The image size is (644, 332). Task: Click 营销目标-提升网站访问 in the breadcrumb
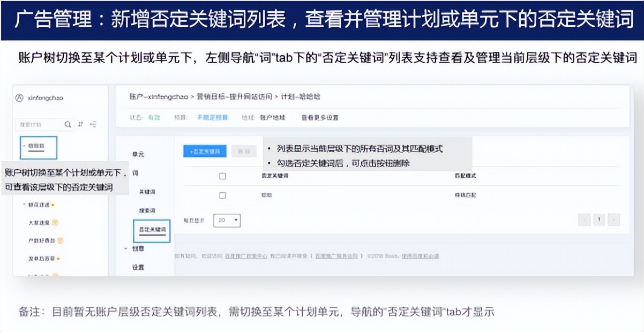235,97
